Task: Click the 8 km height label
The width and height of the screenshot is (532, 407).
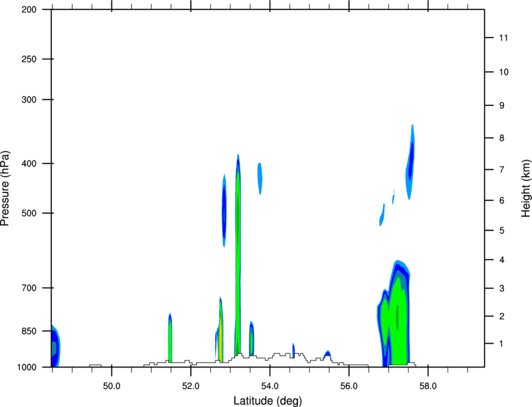Action: (x=502, y=138)
